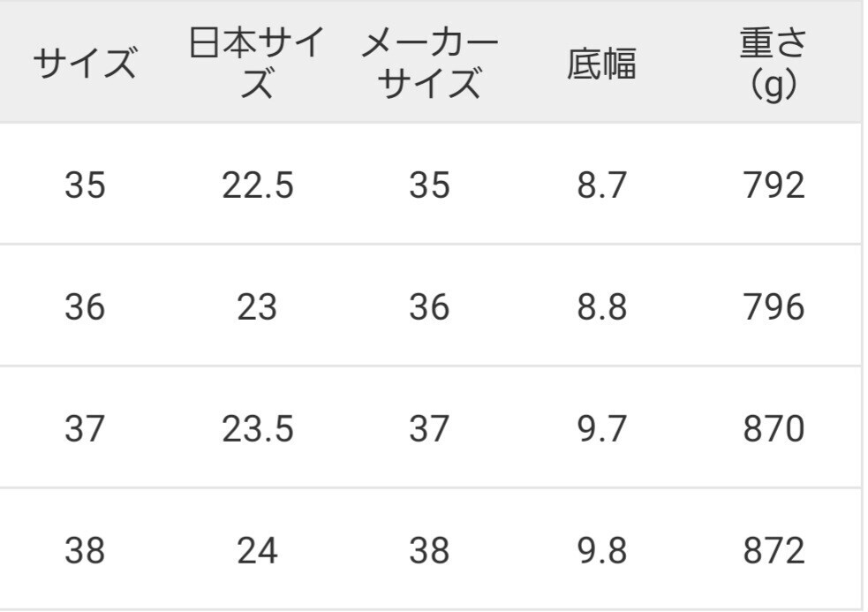
Task: Click the 792 weight cell
Action: pos(774,185)
